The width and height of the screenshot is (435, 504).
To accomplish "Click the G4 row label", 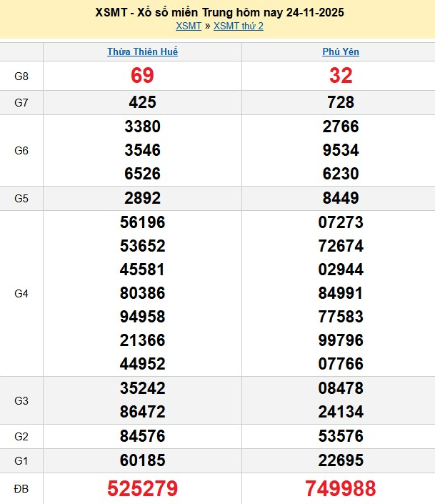I will 21,293.
